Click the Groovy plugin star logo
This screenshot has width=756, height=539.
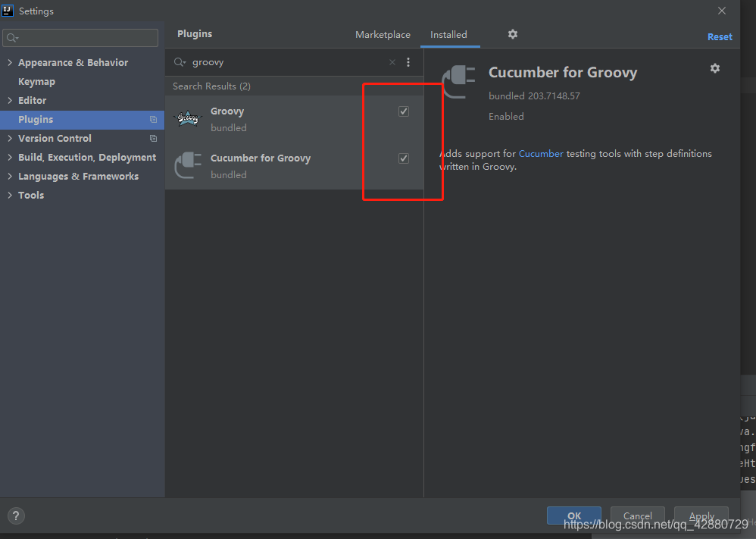(188, 118)
